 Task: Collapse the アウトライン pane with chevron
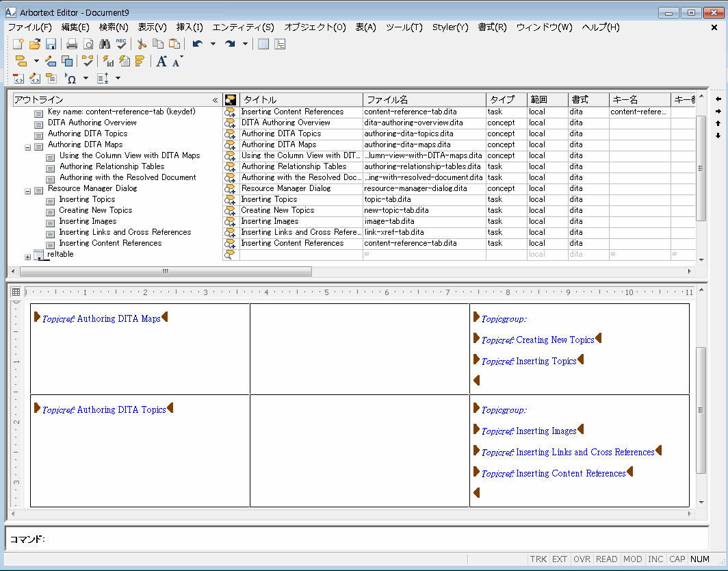215,100
